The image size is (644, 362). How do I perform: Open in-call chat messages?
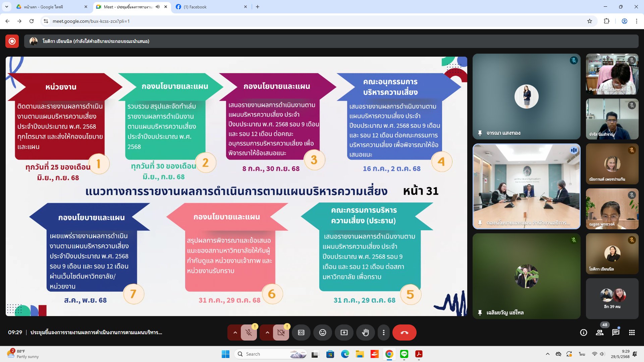tap(616, 333)
